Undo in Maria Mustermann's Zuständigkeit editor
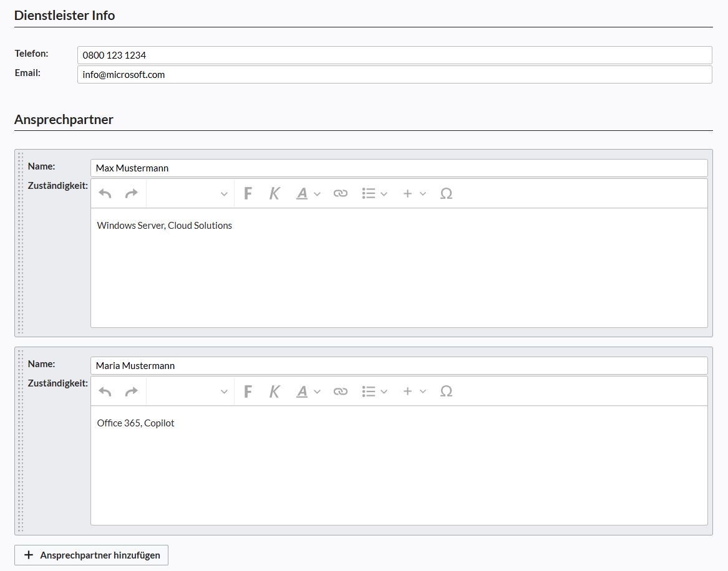728x571 pixels. point(105,391)
